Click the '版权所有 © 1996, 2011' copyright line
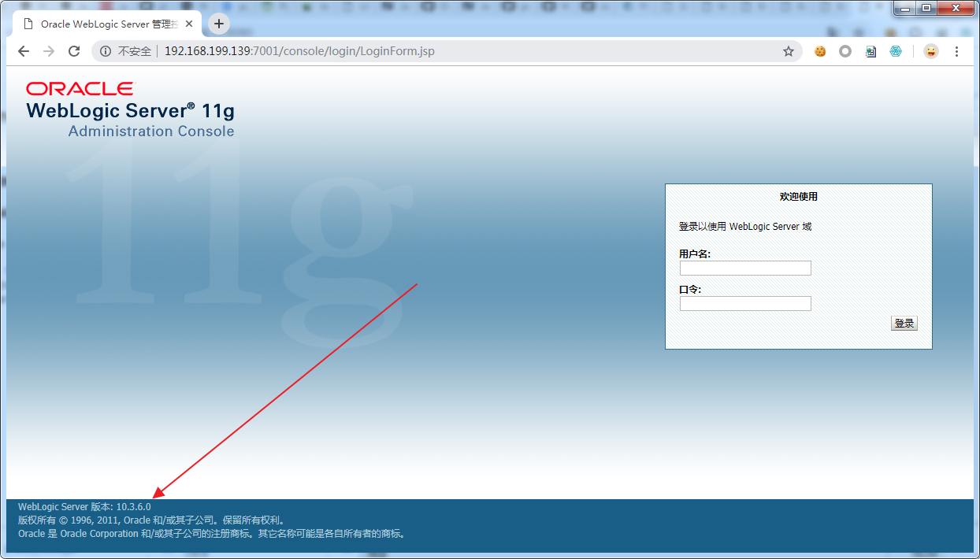The width and height of the screenshot is (980, 559). pos(150,520)
